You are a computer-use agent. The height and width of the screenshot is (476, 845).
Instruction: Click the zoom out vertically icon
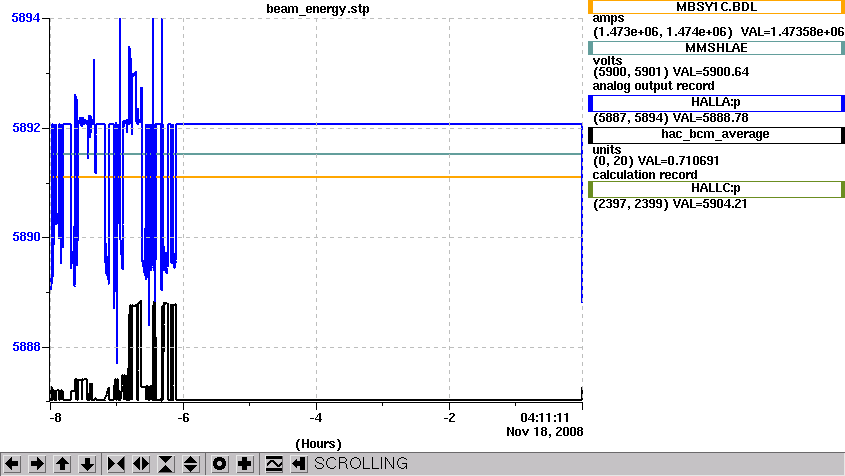pos(191,464)
